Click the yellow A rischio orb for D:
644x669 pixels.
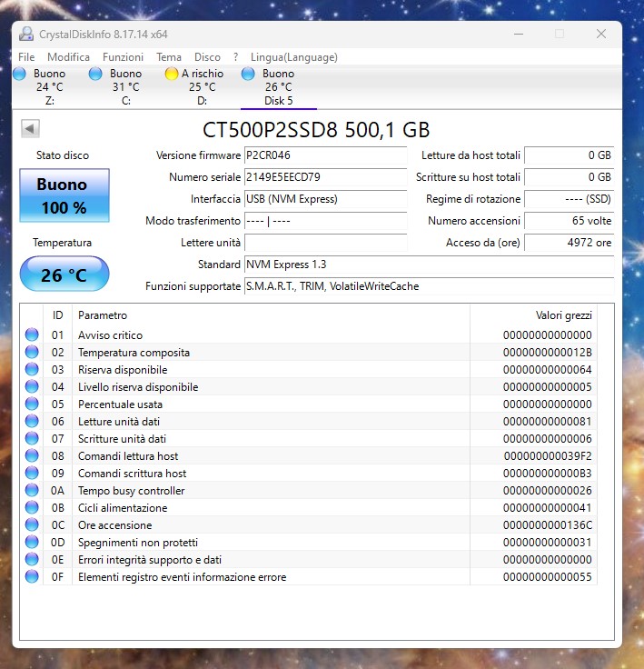(172, 74)
